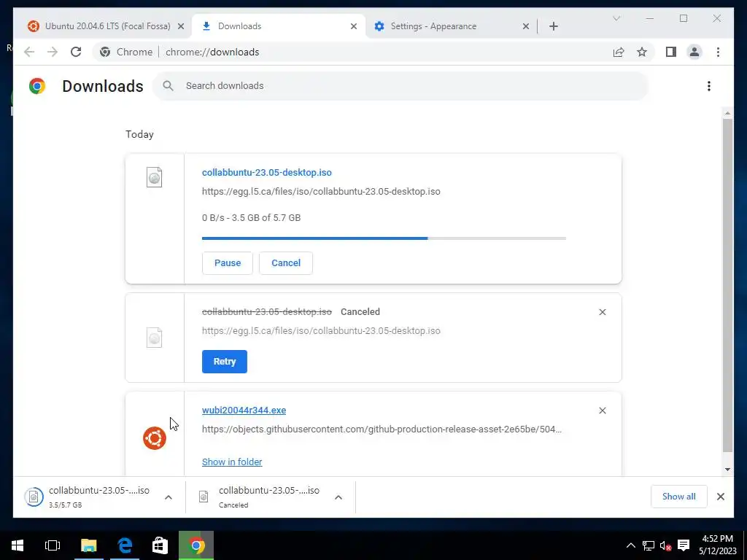Reload the Downloads page
The width and height of the screenshot is (747, 560).
tap(76, 52)
